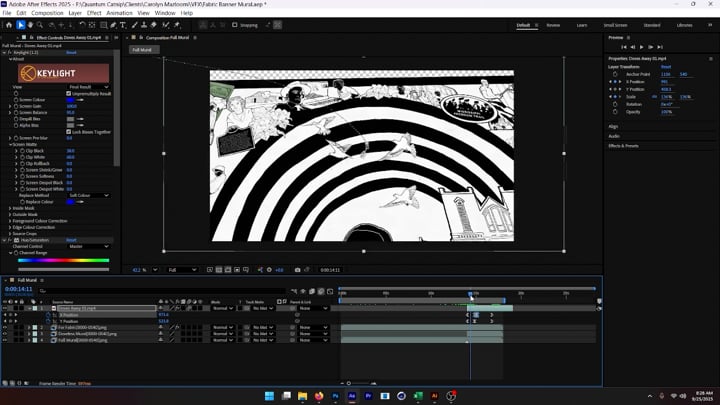Go to the Home screen icon

9,25
